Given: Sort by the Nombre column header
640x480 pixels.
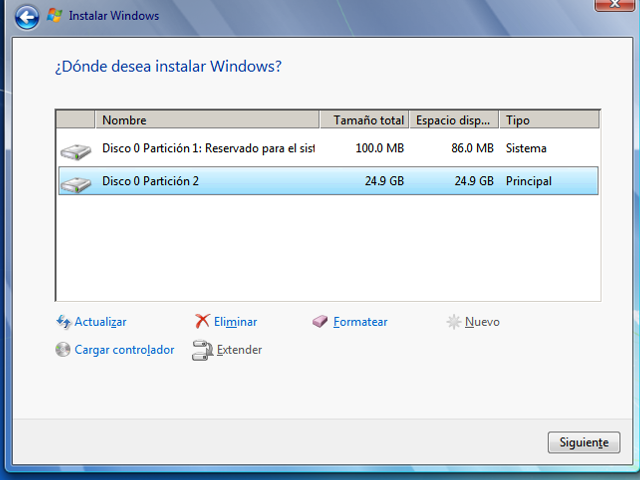Looking at the screenshot, I should 208,120.
